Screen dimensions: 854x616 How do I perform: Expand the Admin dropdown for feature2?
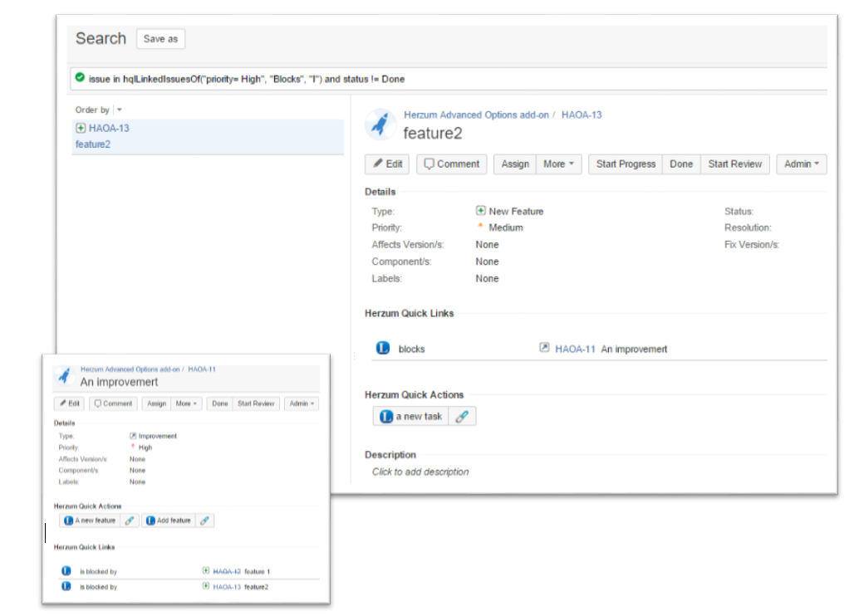pyautogui.click(x=802, y=164)
